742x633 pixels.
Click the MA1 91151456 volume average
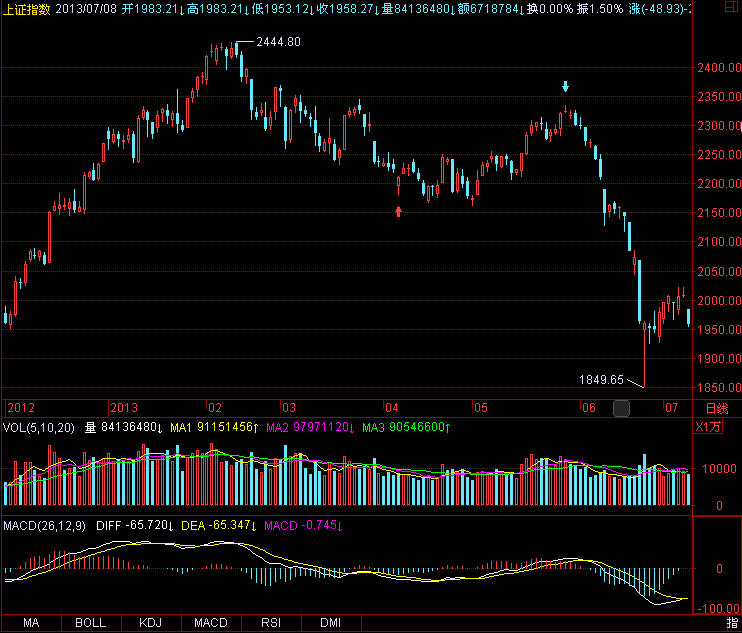(214, 428)
